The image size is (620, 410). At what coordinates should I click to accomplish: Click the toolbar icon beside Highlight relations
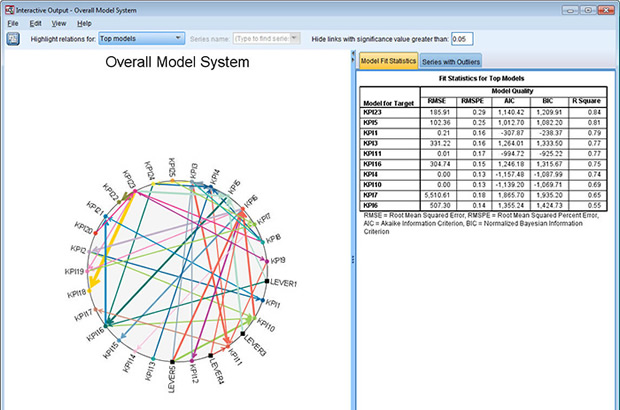point(14,38)
